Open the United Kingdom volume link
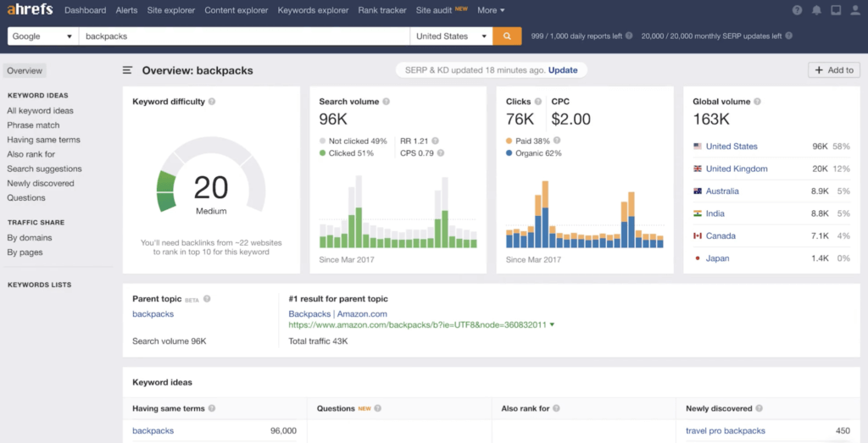 [737, 169]
